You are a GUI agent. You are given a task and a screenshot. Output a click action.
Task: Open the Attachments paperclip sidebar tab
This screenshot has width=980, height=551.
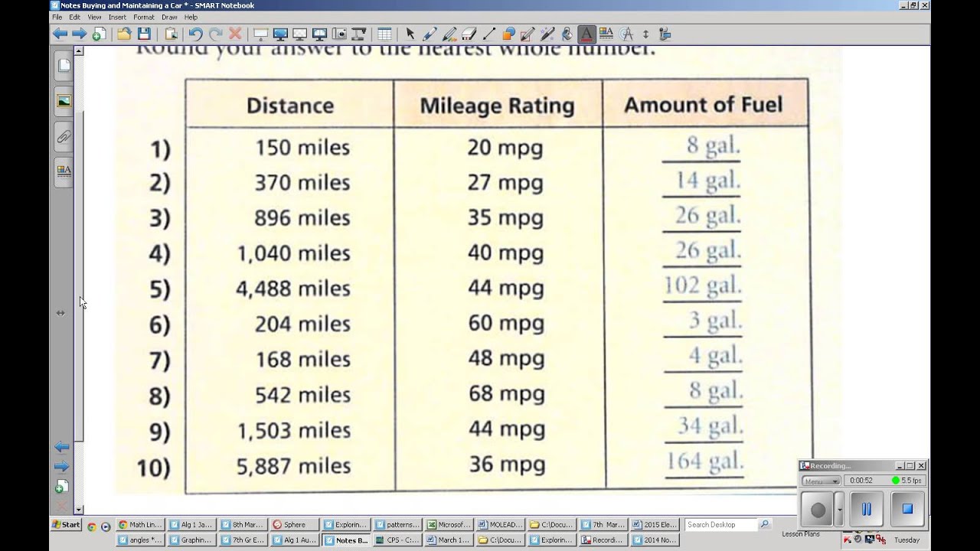[64, 137]
